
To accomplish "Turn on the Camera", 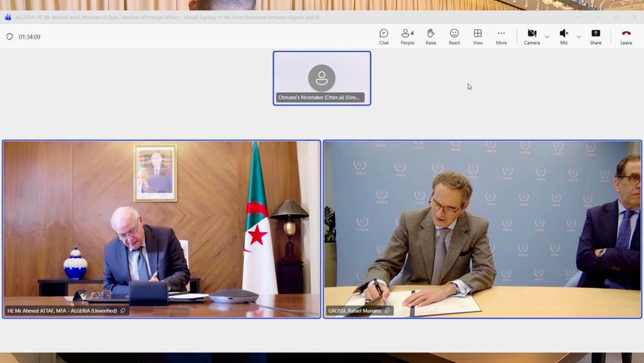I will point(531,36).
